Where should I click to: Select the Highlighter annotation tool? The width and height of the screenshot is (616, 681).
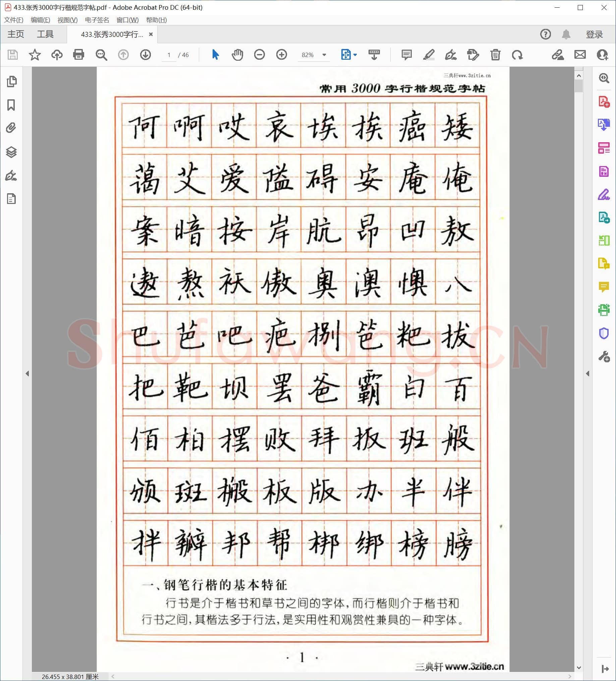click(x=428, y=55)
